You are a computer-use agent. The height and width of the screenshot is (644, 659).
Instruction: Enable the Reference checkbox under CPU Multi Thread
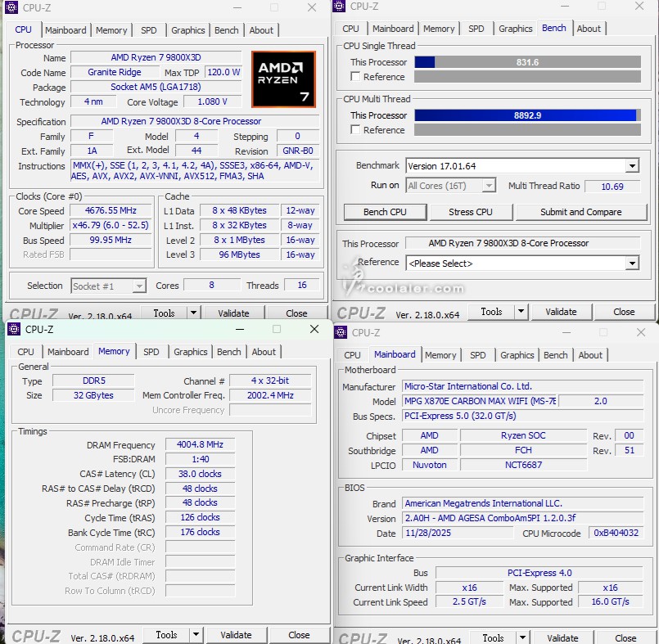coord(355,129)
